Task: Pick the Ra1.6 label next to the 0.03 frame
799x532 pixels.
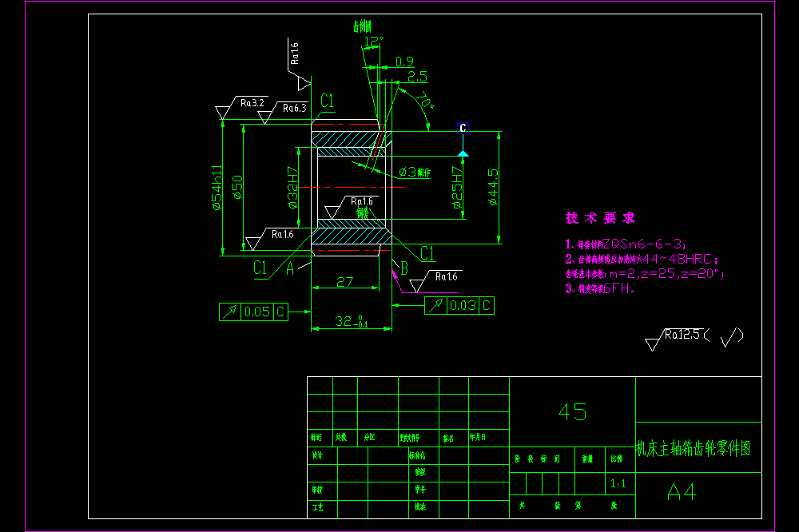Action: pyautogui.click(x=447, y=276)
